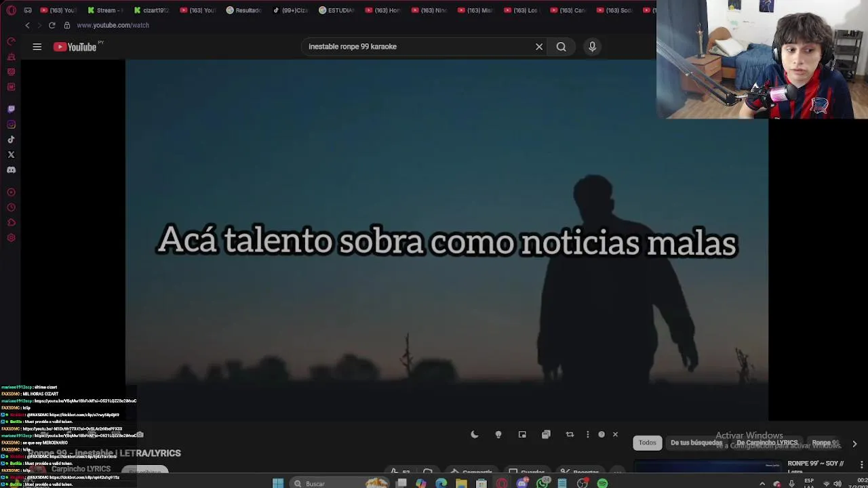Switch to the ESTUDIA Google tab
Image resolution: width=868 pixels, height=488 pixels.
point(337,10)
